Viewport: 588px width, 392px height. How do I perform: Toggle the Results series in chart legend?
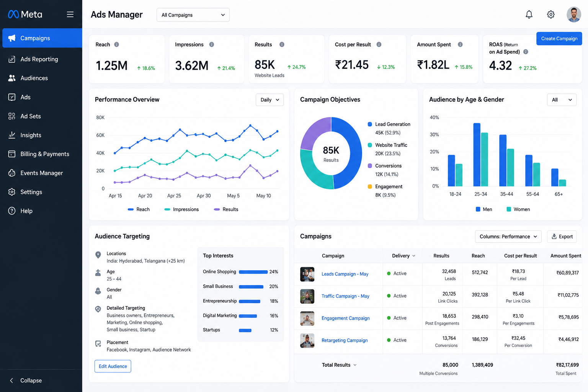[226, 209]
